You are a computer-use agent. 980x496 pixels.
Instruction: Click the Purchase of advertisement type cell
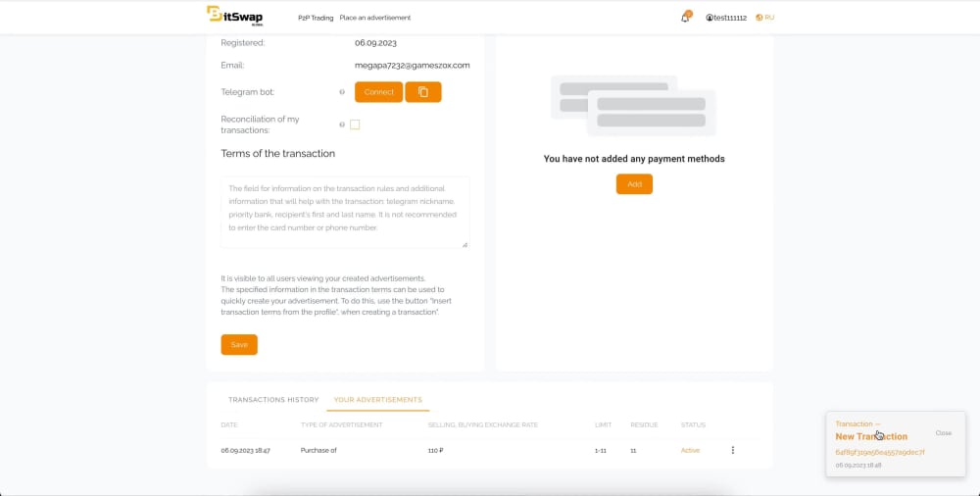coord(318,450)
